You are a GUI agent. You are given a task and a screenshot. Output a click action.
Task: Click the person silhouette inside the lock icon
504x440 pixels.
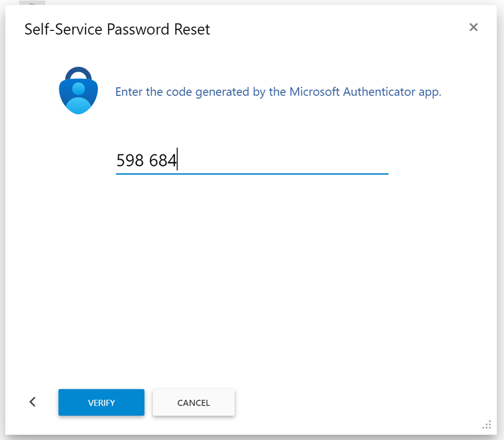point(78,95)
